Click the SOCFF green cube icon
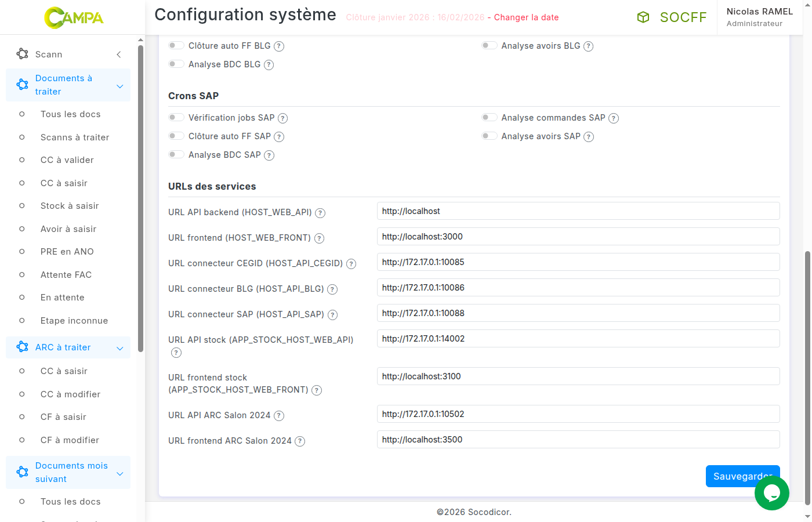This screenshot has height=522, width=812. (643, 17)
